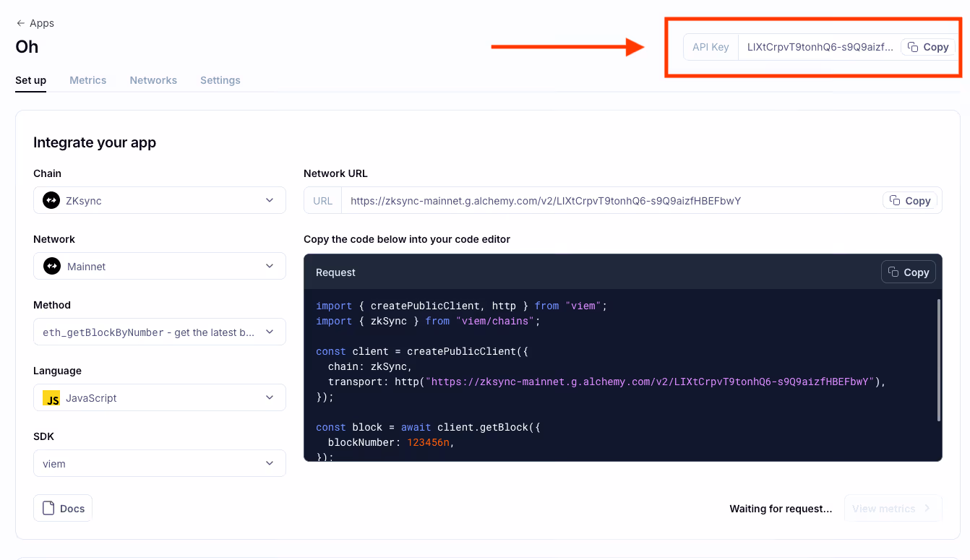Open the SDK dropdown showing viem

[x=269, y=463]
